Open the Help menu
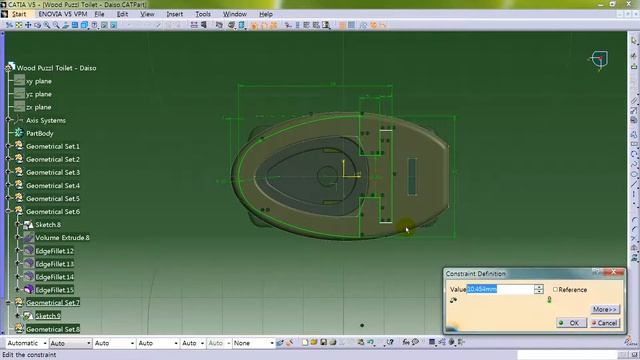 [266, 14]
